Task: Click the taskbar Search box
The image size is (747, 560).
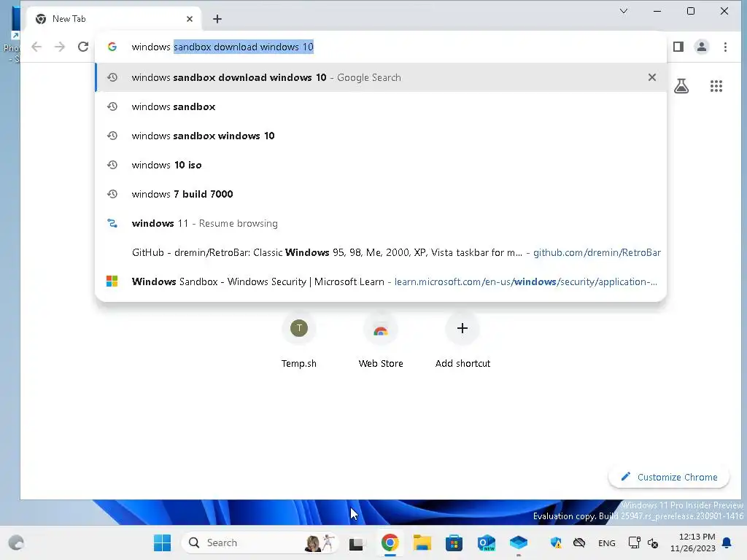Action: [x=260, y=542]
